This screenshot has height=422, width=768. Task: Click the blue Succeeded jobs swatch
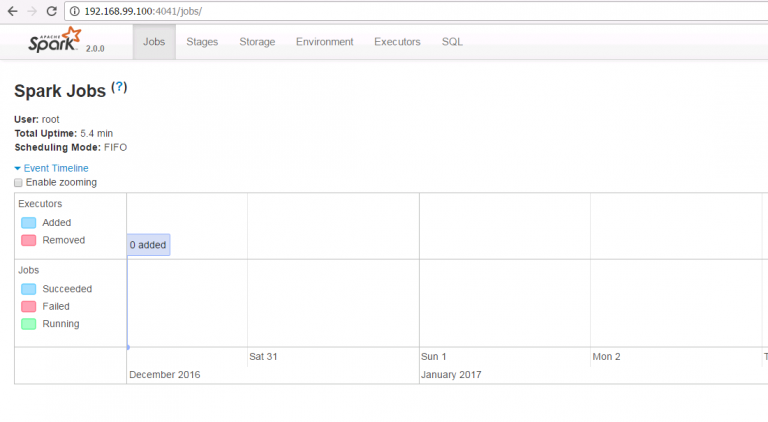[28, 289]
